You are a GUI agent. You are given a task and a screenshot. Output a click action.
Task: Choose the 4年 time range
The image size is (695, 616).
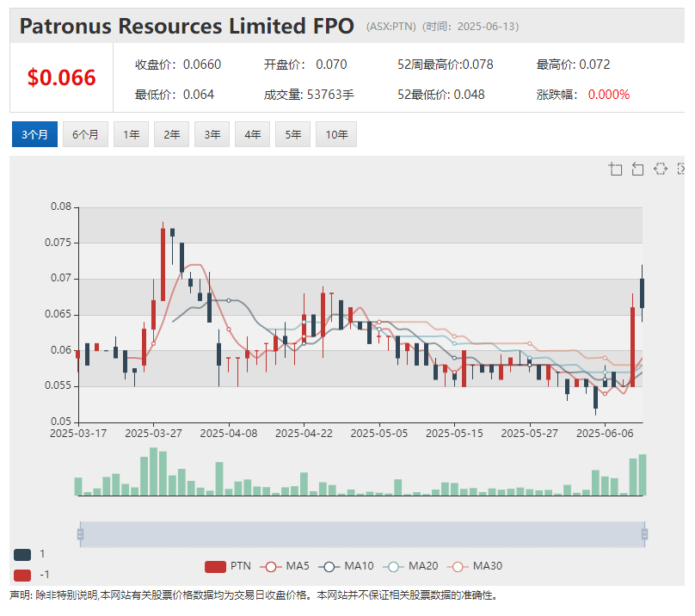pos(253,134)
